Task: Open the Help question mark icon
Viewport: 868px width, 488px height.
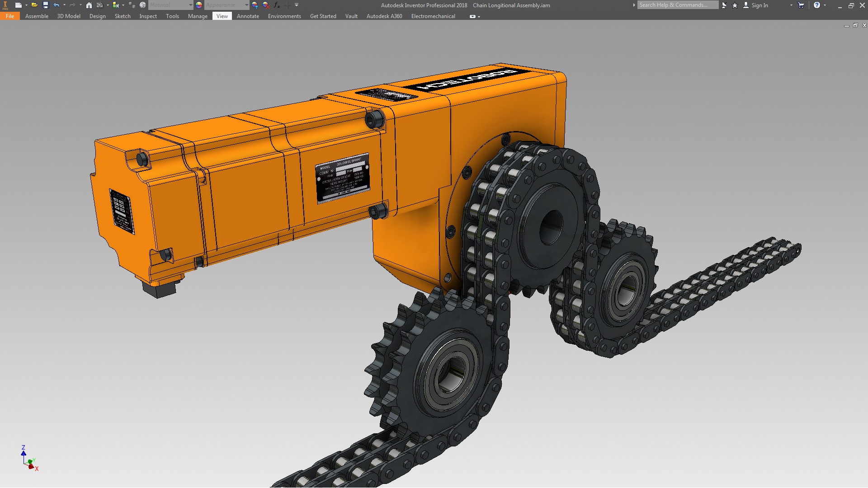Action: (816, 5)
